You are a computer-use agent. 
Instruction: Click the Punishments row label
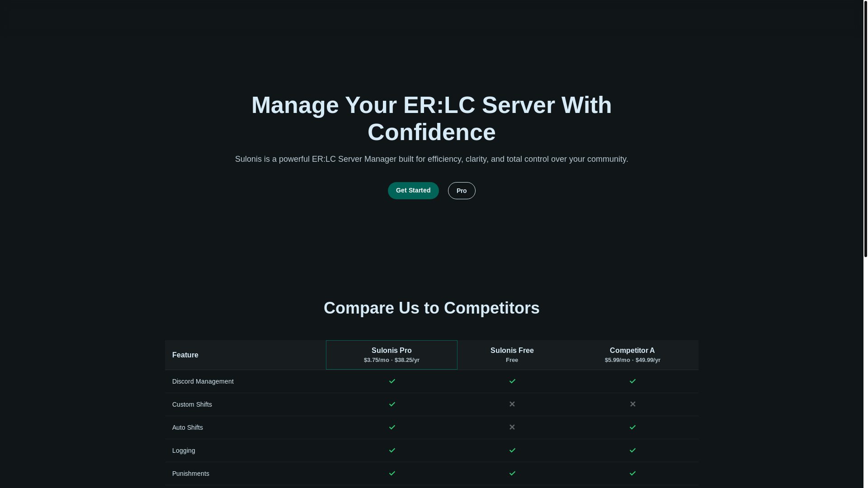pyautogui.click(x=191, y=474)
